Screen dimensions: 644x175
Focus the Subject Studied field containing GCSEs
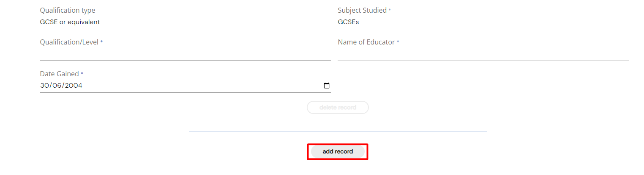point(483,22)
